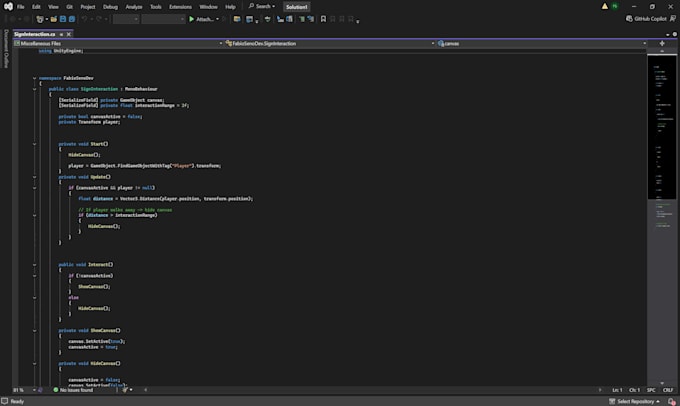This screenshot has width=680, height=406.
Task: Open GitHub Copilot button
Action: point(646,19)
